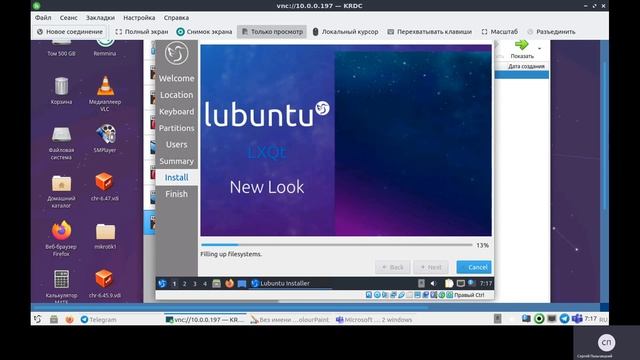Take a Снимок экрана of the session
This screenshot has width=640, height=360.
pyautogui.click(x=204, y=31)
